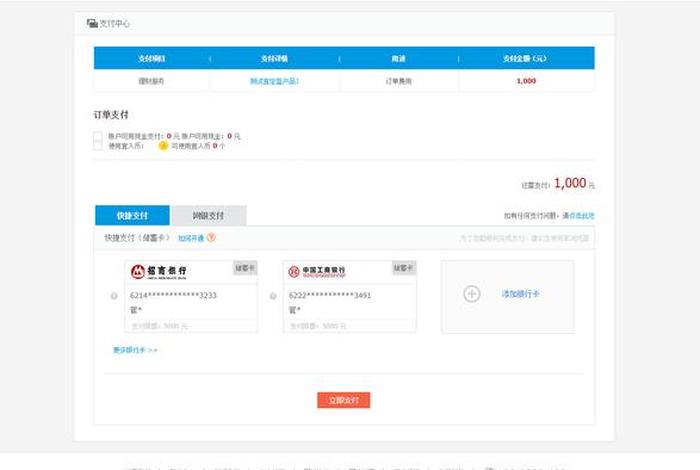700x470 pixels.
Task: Click the how-to-activate link
Action: [x=191, y=238]
